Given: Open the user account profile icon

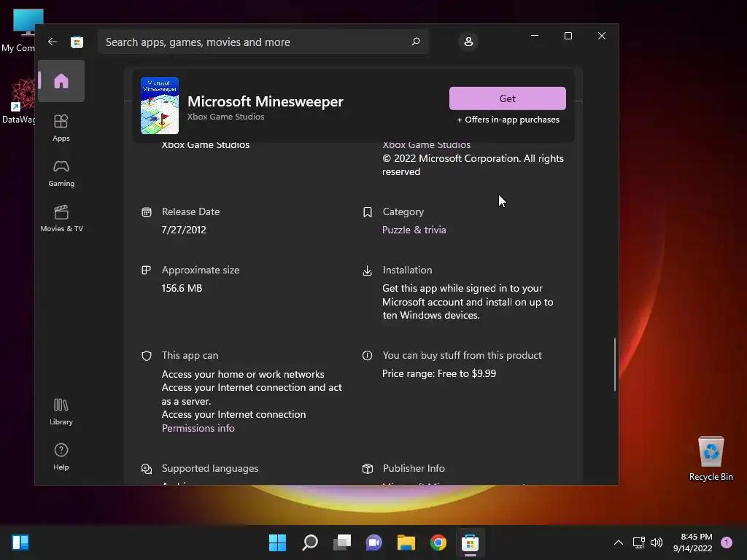Looking at the screenshot, I should tap(468, 42).
